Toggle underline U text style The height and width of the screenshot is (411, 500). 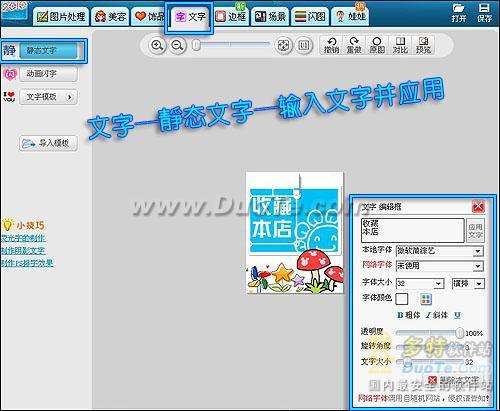click(457, 315)
